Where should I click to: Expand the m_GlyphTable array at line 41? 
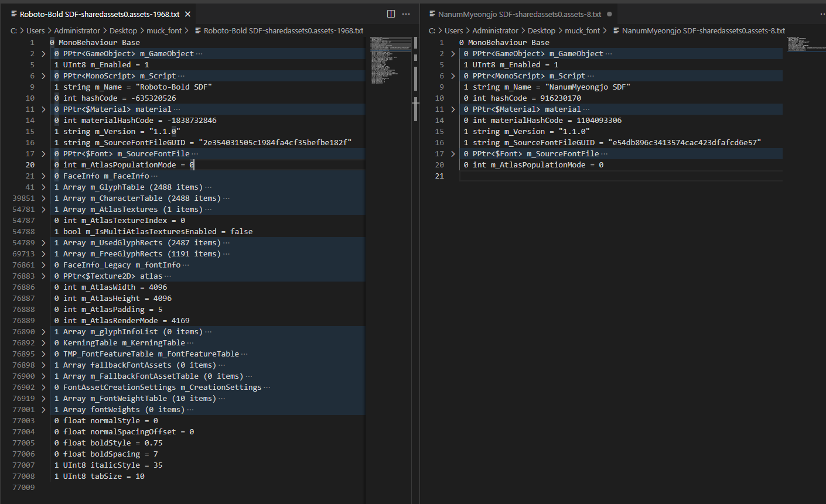[x=43, y=187]
